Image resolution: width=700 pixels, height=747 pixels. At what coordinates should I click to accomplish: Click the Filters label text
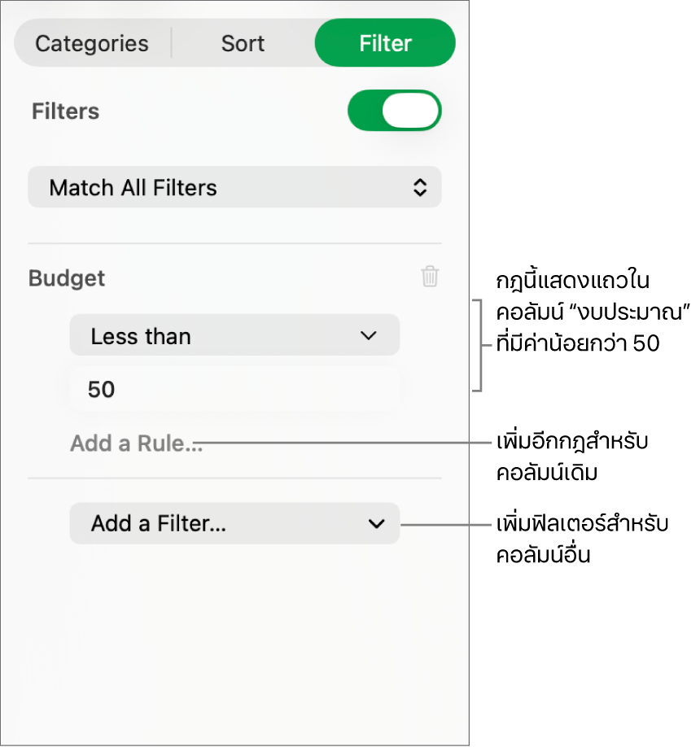pyautogui.click(x=65, y=111)
